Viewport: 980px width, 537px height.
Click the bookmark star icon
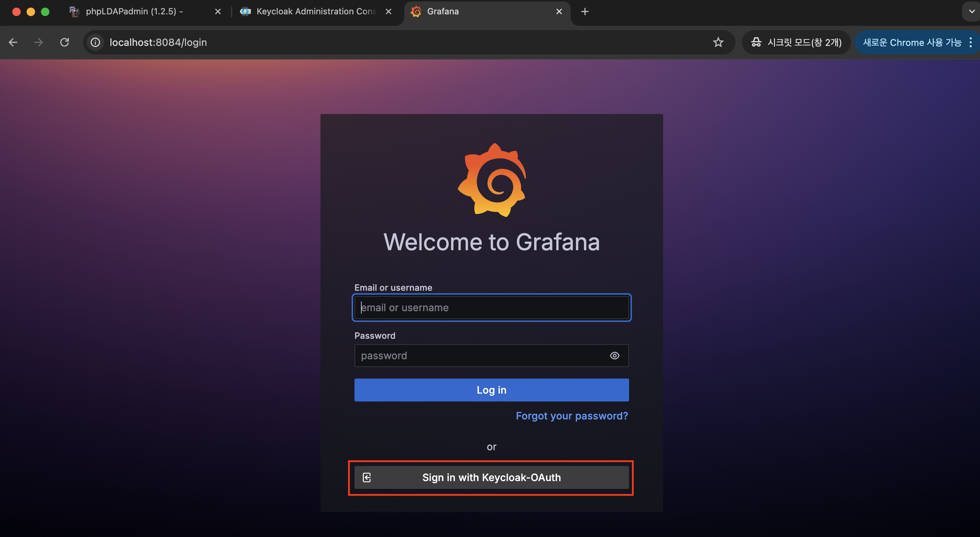click(718, 42)
